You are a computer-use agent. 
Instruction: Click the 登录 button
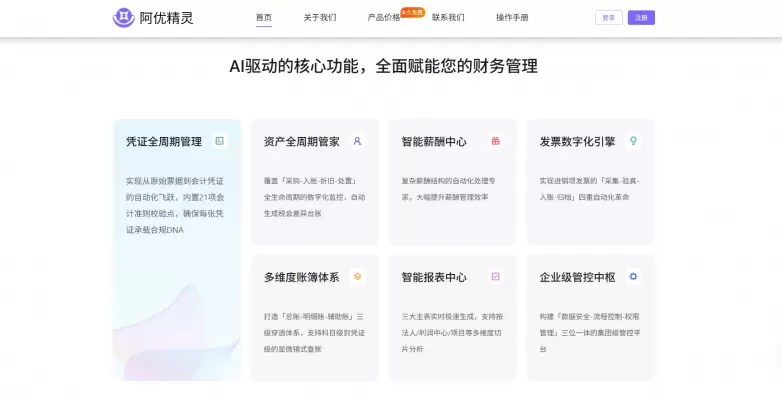tap(608, 17)
